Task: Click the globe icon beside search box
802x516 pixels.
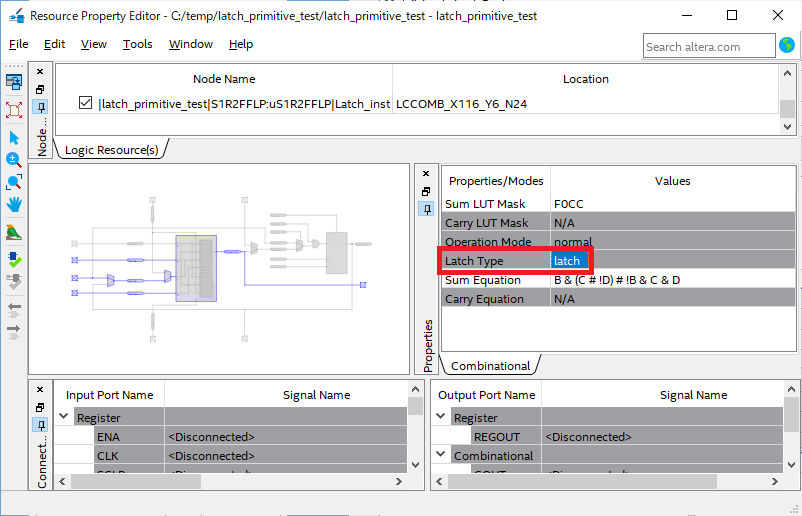Action: [x=787, y=45]
